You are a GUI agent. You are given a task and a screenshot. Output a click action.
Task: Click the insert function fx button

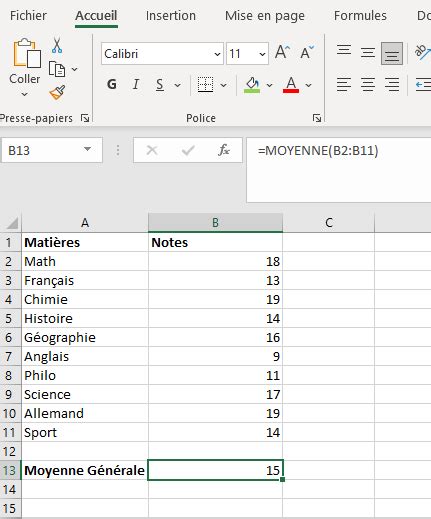pyautogui.click(x=224, y=150)
